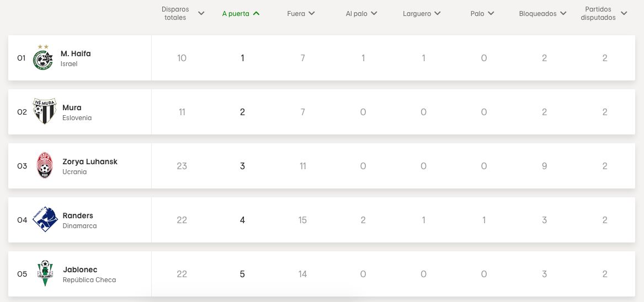Open the Randers team name link

[78, 215]
